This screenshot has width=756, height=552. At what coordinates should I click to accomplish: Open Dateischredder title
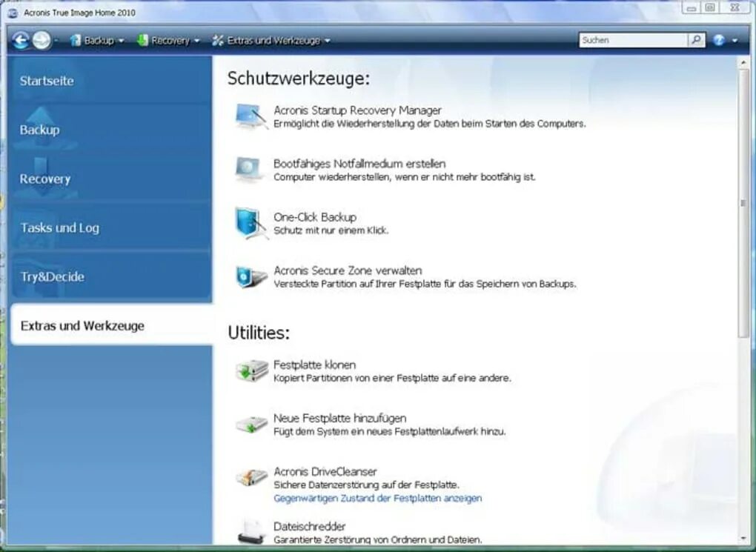coord(310,526)
